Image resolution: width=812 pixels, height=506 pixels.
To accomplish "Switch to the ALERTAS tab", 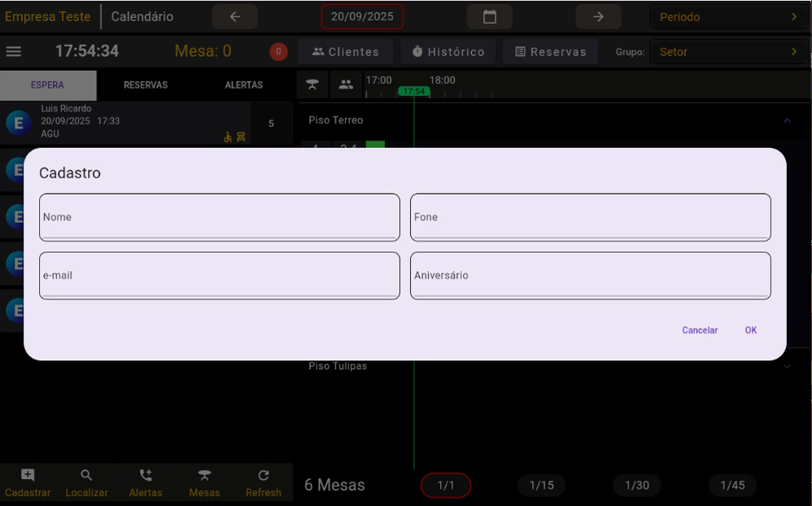I will [244, 85].
